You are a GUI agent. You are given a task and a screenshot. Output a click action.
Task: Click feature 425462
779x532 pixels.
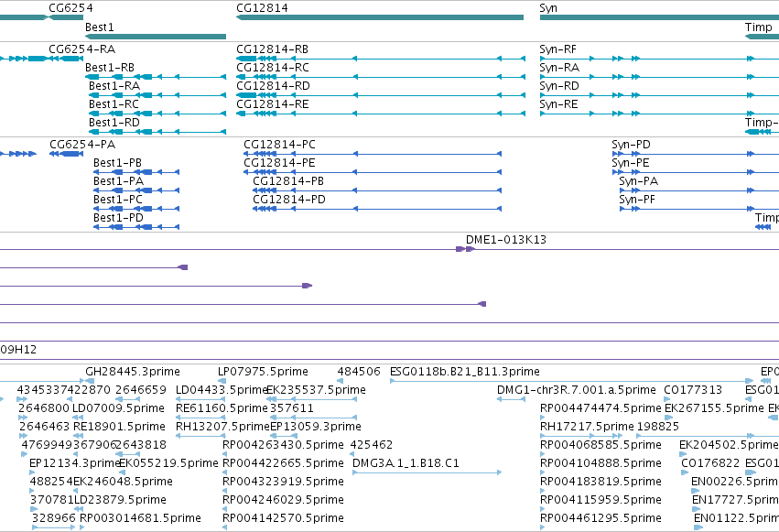click(x=353, y=454)
